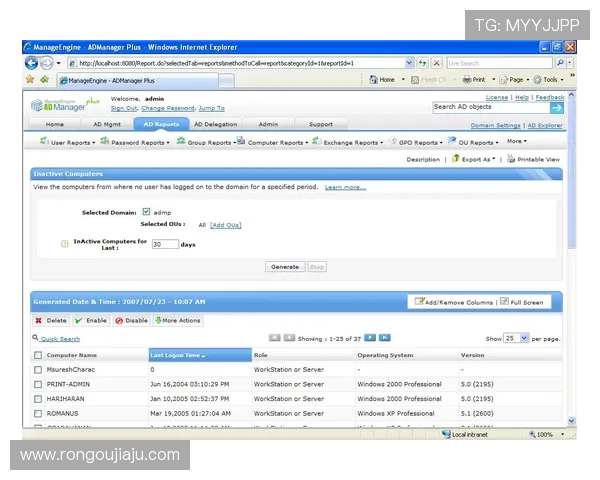This screenshot has width=600, height=480.
Task: Click the Tools gear icon
Action: (x=538, y=80)
